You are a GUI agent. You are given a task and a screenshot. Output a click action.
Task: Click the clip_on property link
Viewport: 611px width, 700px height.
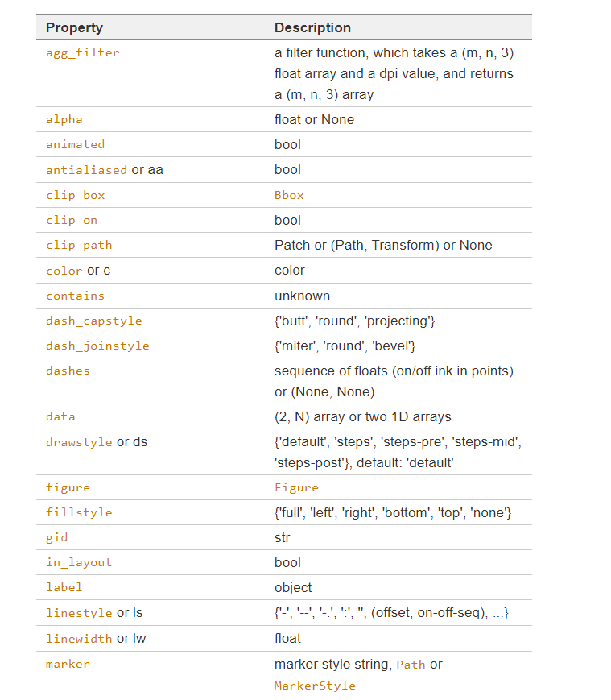click(72, 220)
